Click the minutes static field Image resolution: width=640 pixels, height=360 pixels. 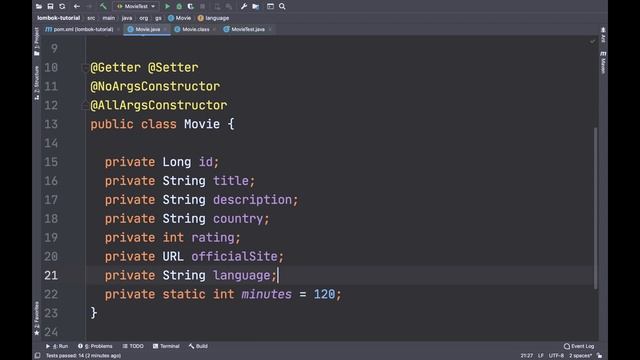tap(267, 294)
